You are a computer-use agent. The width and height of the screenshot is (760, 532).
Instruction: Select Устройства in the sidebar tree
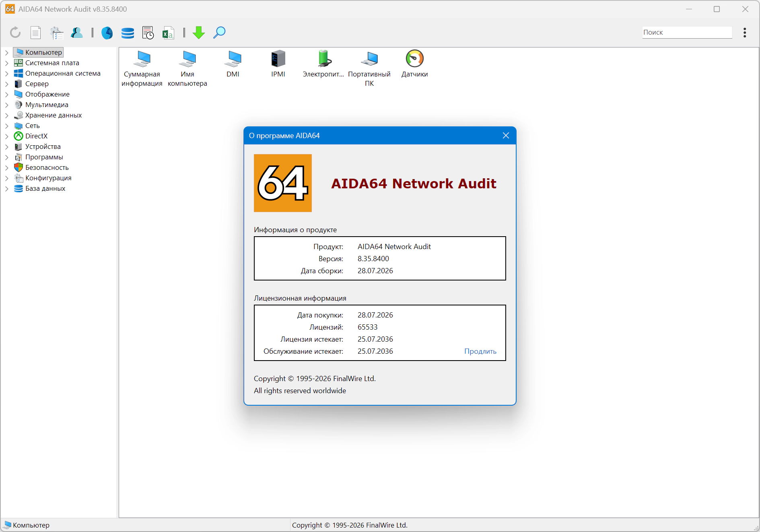[x=43, y=146]
